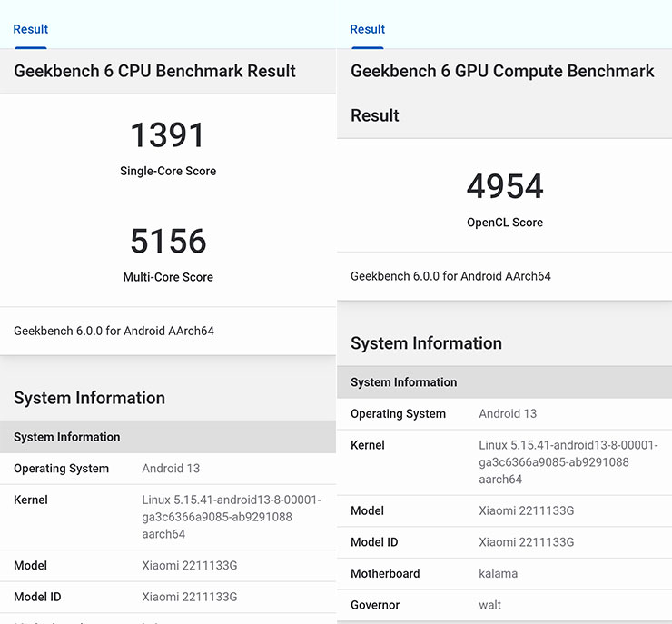Click the 'walt' governor value
The width and height of the screenshot is (672, 624).
[x=489, y=605]
